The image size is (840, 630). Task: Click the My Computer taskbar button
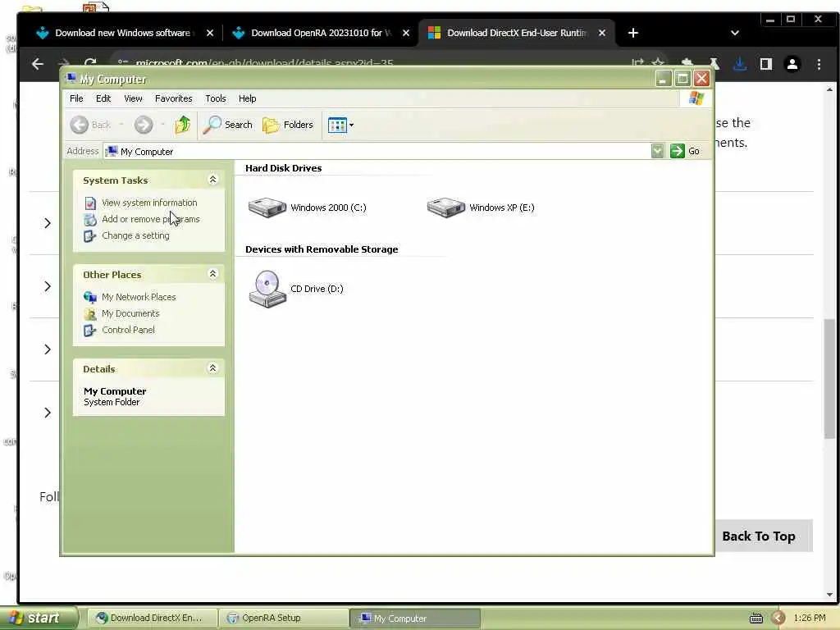pos(415,619)
